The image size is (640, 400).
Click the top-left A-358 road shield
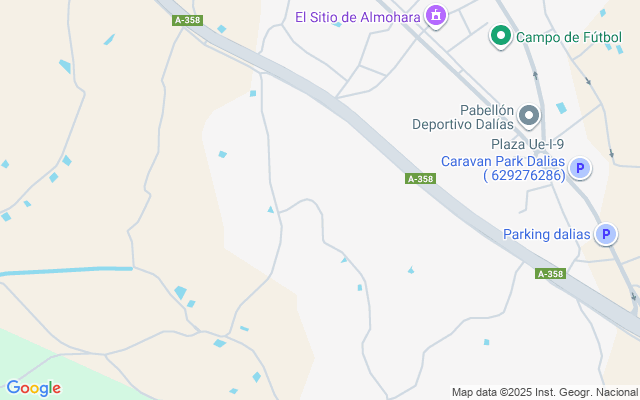coord(187,20)
